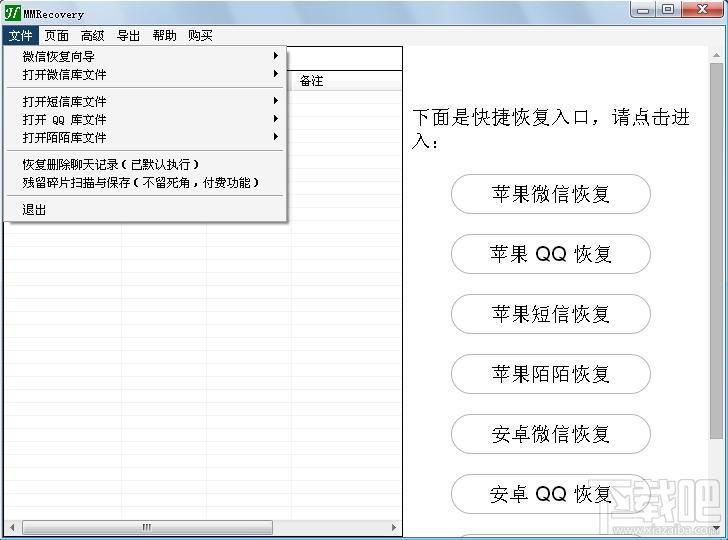Click the 苹果短信恢复 button
Image resolution: width=728 pixels, height=540 pixels.
tap(551, 314)
